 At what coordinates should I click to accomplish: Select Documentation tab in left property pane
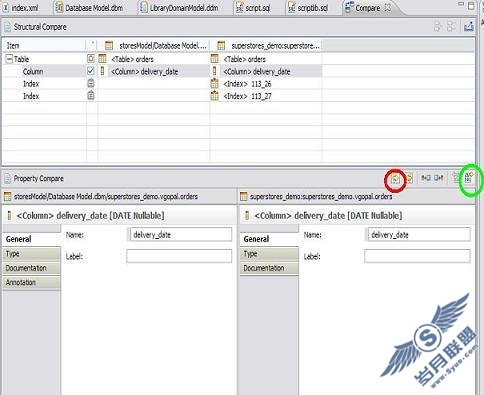coord(31,268)
